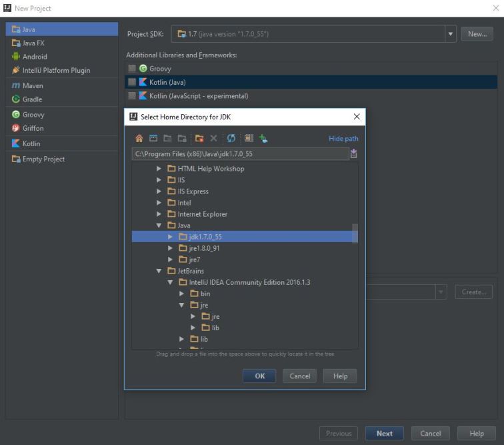Select the inner jre folder under jre
Screen dimensions: 504x445
pos(245,316)
